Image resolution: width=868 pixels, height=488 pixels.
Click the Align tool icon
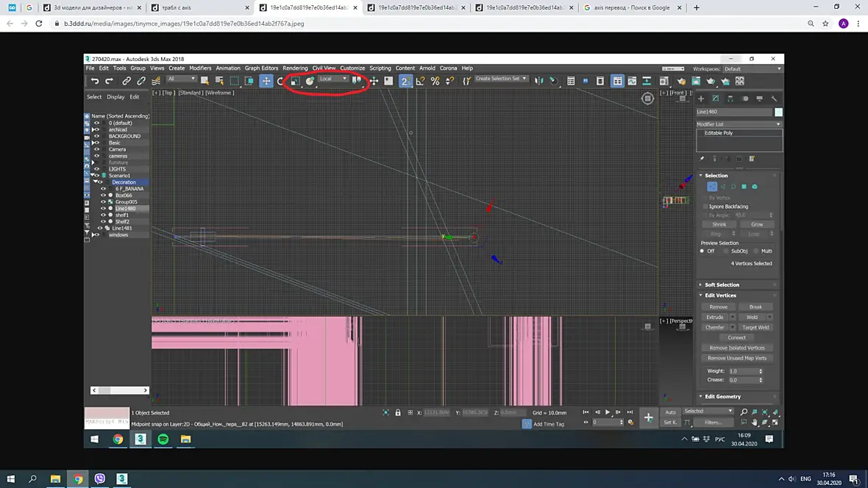[554, 82]
